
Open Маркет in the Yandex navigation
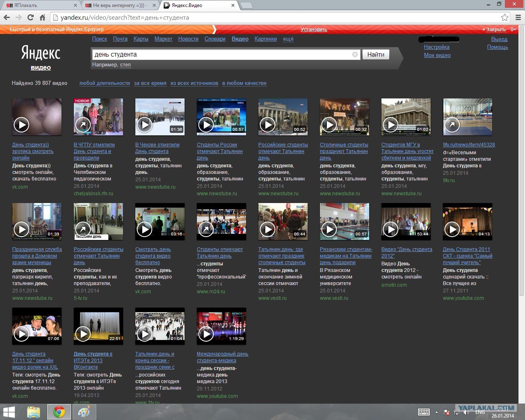click(163, 39)
